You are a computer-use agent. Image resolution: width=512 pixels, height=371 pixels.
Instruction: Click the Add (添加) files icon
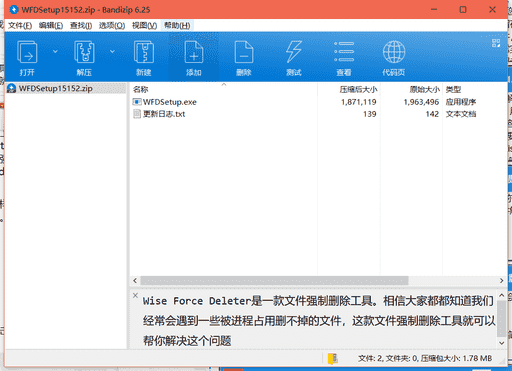(194, 52)
